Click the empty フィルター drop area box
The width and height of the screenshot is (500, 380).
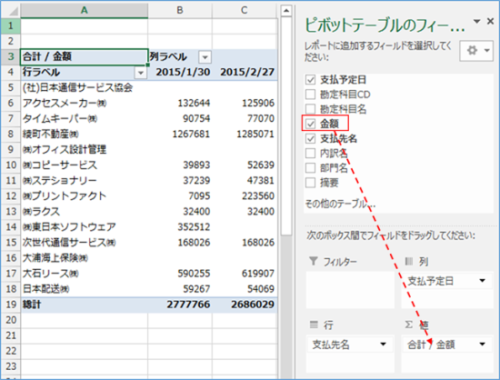(x=350, y=290)
